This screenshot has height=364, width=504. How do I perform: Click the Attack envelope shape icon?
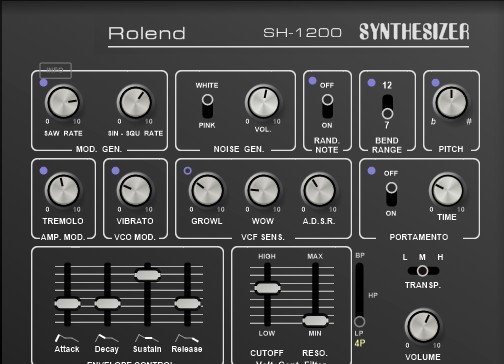(67, 338)
